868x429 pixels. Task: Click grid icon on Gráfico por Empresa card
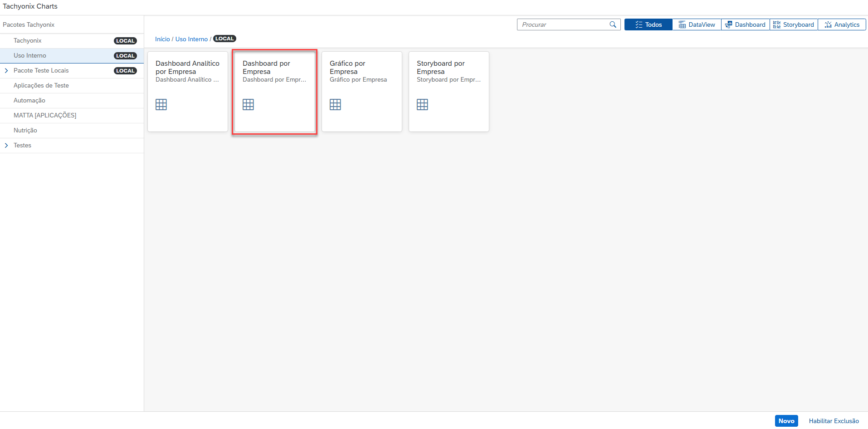[x=335, y=105]
